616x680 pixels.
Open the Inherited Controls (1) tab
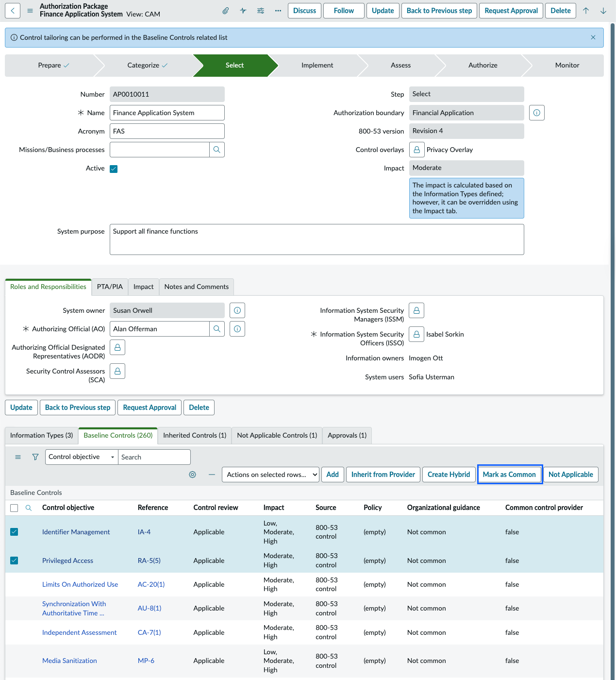(195, 435)
